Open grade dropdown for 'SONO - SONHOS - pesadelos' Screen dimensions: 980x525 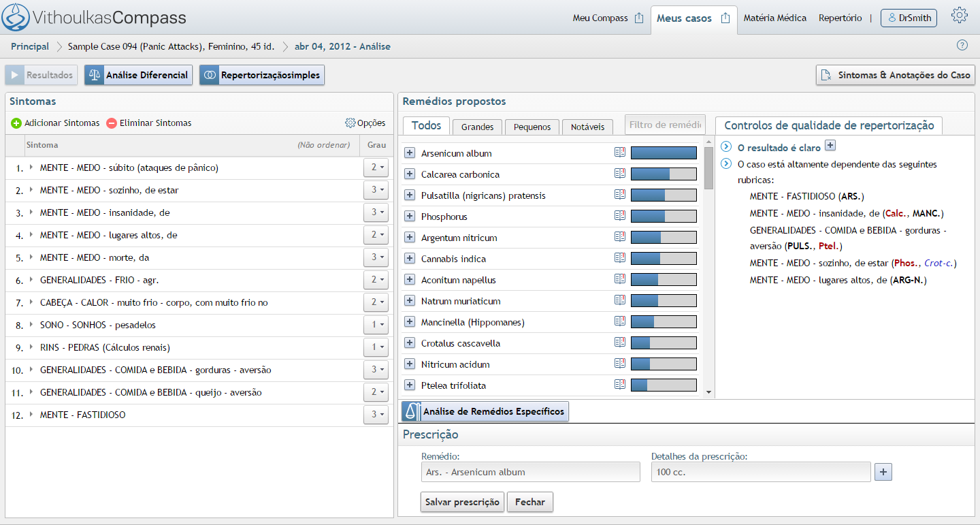click(376, 325)
